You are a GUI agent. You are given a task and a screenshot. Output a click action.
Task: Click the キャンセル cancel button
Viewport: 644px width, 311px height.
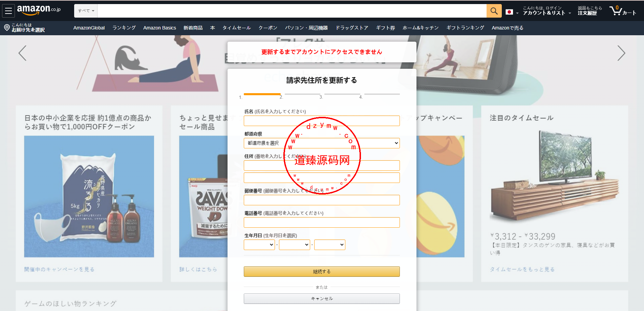[x=322, y=298]
